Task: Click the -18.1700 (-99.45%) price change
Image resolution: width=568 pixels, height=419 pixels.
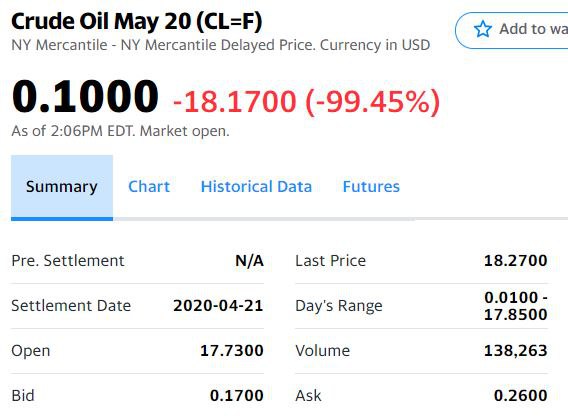Action: point(306,102)
